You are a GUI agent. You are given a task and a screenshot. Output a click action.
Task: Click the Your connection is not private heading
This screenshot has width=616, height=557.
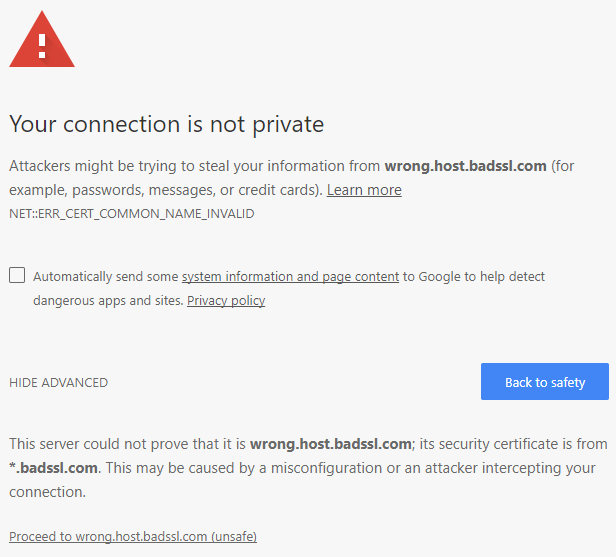[x=167, y=125]
